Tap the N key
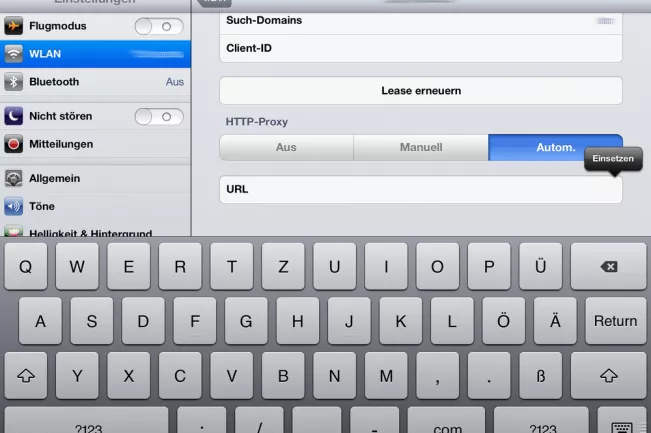Screen dimensions: 651x433 [x=335, y=376]
